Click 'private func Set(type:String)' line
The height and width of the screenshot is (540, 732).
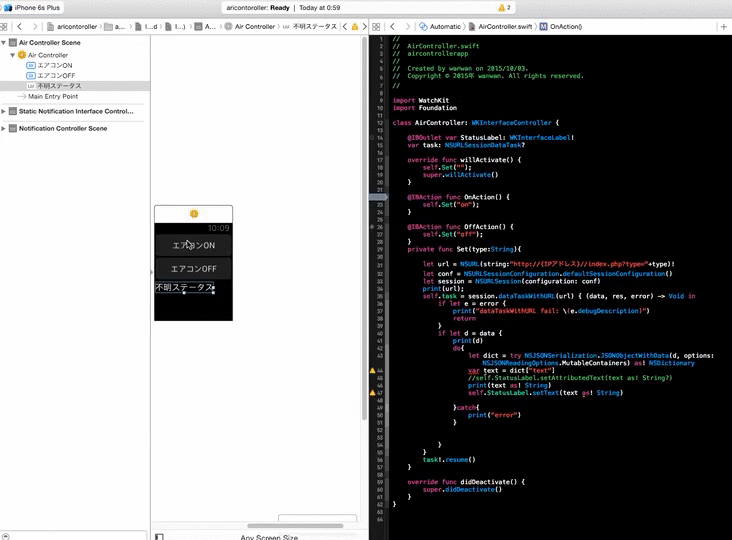pyautogui.click(x=464, y=249)
